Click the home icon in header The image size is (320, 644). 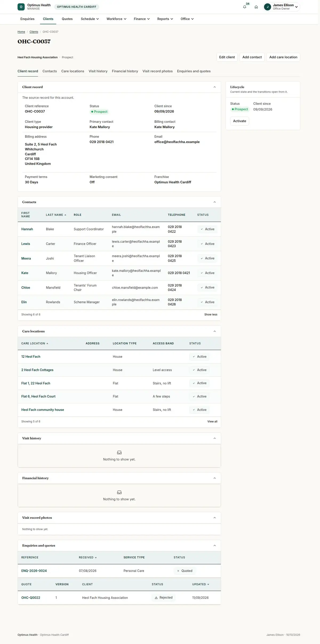pos(256,7)
